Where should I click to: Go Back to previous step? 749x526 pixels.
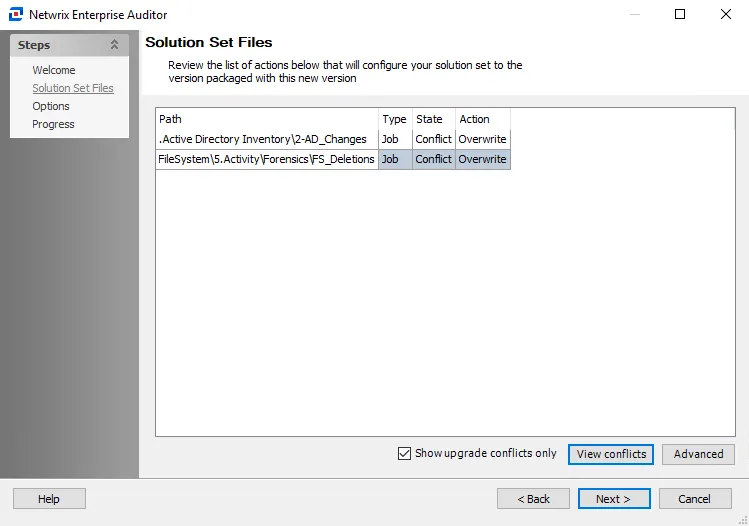point(533,499)
